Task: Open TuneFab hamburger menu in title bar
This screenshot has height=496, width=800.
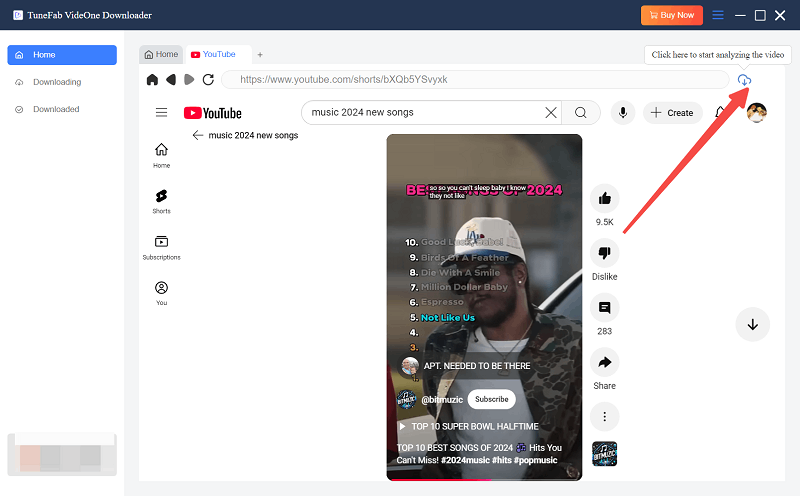Action: [x=718, y=15]
